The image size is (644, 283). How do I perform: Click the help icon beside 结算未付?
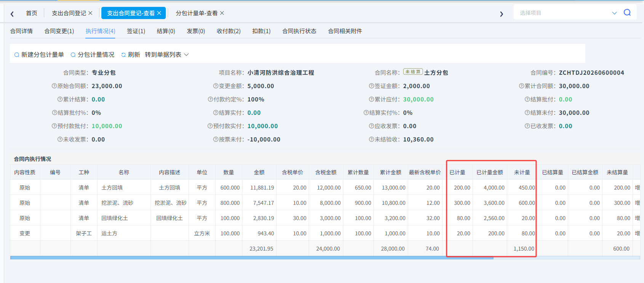point(527,113)
